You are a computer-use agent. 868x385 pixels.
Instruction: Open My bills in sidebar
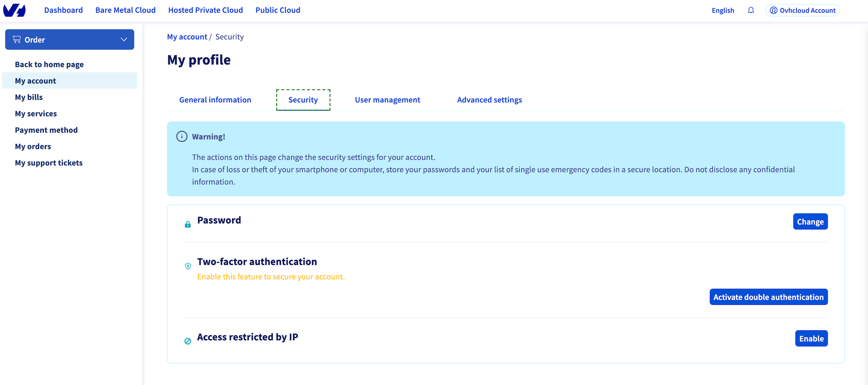[29, 97]
